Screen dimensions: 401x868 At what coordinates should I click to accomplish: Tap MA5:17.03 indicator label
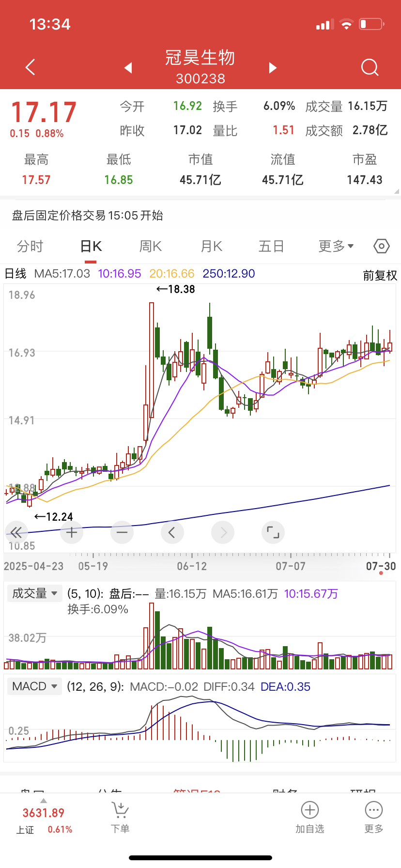pyautogui.click(x=62, y=274)
